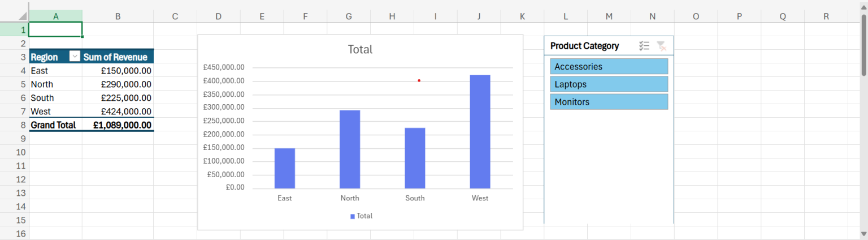868x240 pixels.
Task: Click the Grand Total label cell
Action: [55, 125]
